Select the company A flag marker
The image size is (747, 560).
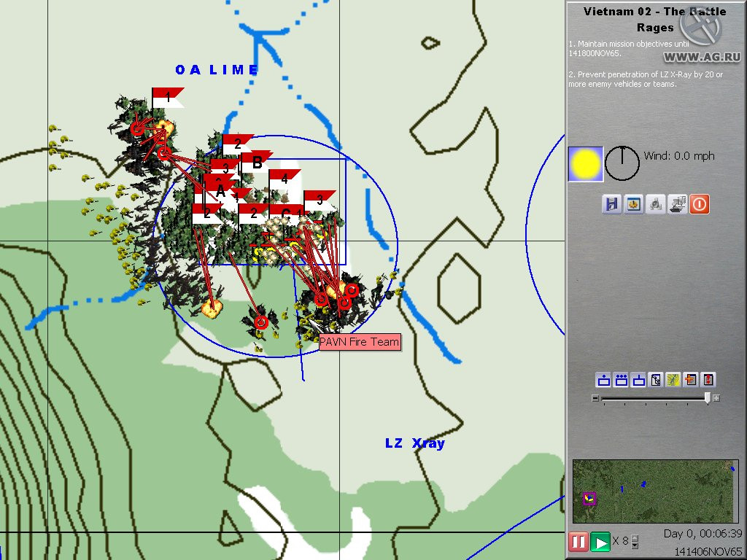click(219, 190)
